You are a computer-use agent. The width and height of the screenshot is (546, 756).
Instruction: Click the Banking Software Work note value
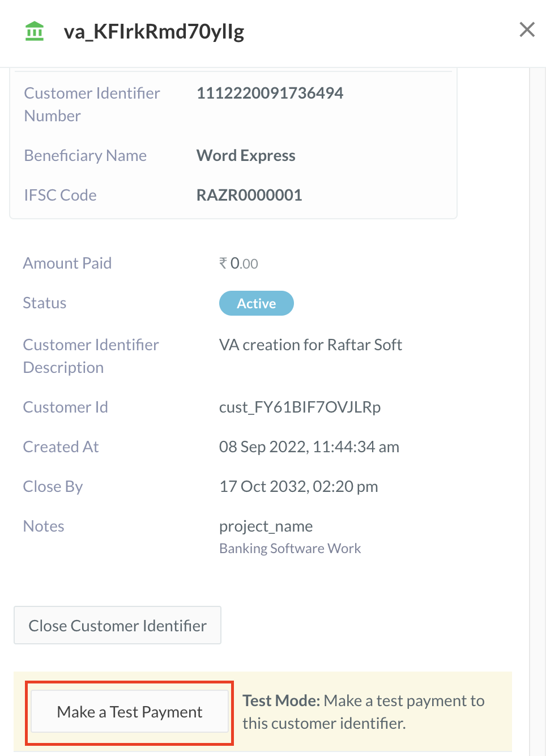290,549
